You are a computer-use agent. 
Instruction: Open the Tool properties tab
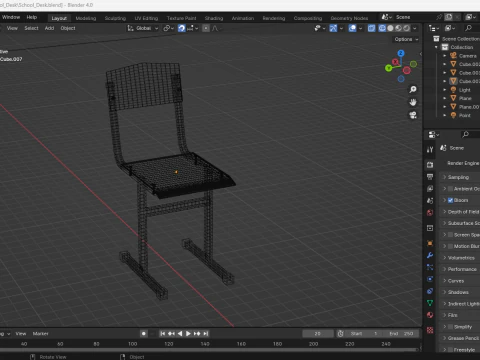430,150
